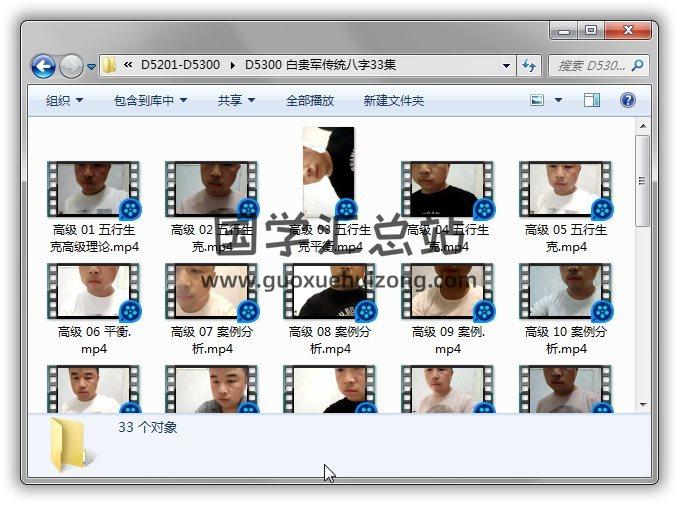Select the 高级 10 案例分析.mp4 thumbnail
This screenshot has height=505, width=679.
pyautogui.click(x=566, y=291)
